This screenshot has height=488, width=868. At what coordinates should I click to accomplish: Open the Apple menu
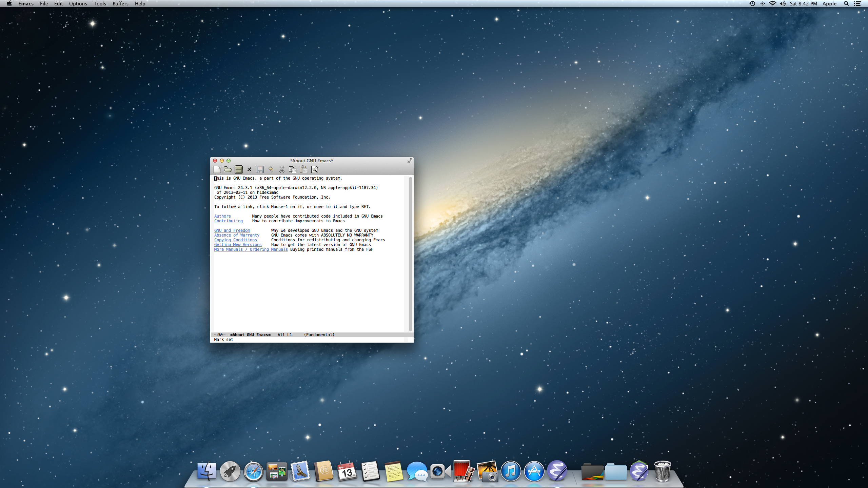(9, 4)
